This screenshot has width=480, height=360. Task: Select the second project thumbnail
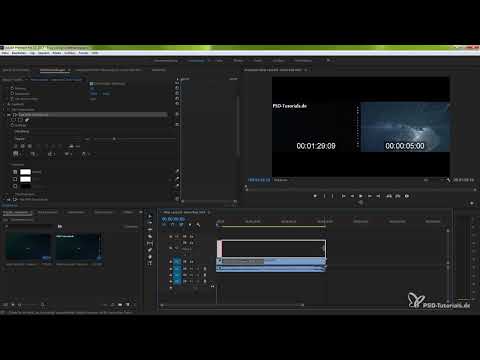coord(79,247)
